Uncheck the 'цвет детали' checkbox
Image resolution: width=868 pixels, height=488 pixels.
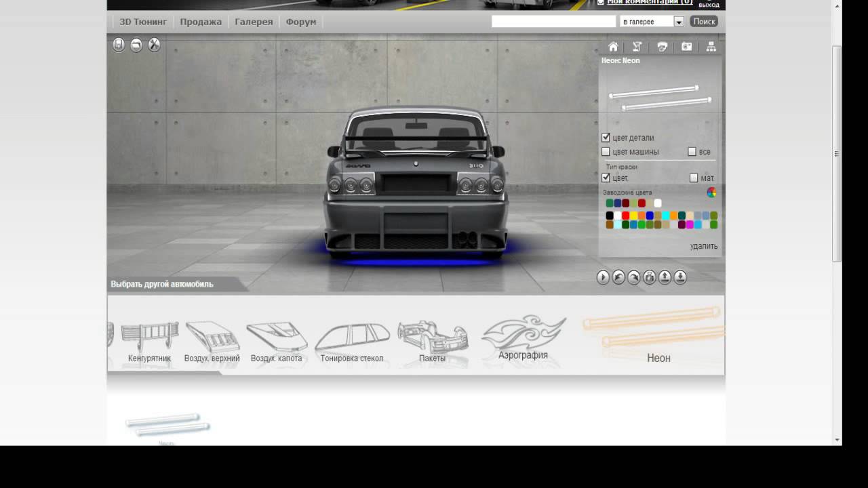606,138
